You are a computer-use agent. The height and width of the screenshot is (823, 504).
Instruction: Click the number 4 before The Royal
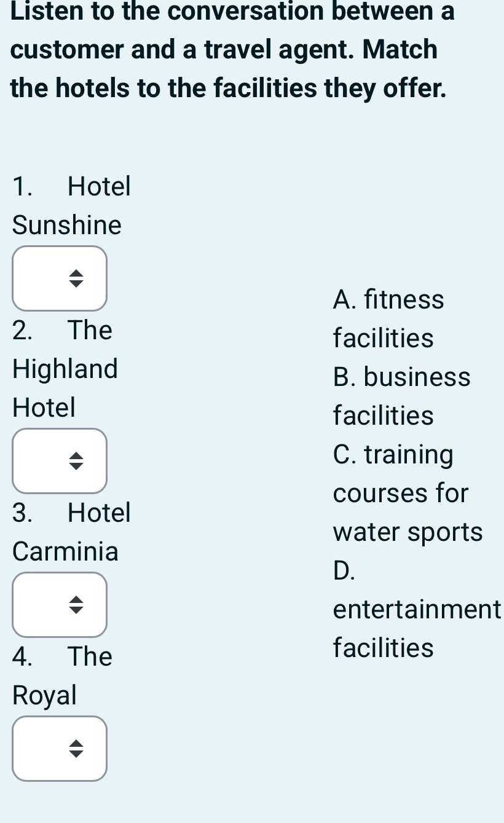click(22, 656)
